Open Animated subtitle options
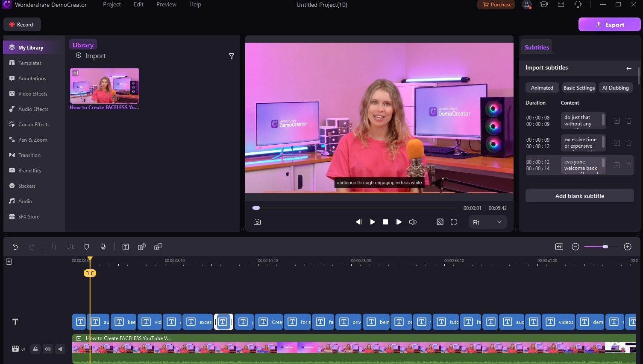 point(542,88)
